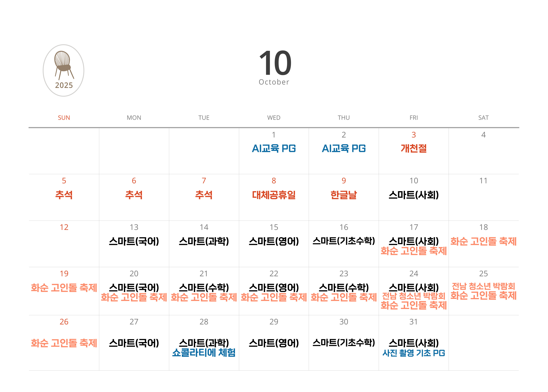Viewport: 548px width, 392px height.
Task: Click 스마트(영어) on October 29
Action: tap(274, 343)
